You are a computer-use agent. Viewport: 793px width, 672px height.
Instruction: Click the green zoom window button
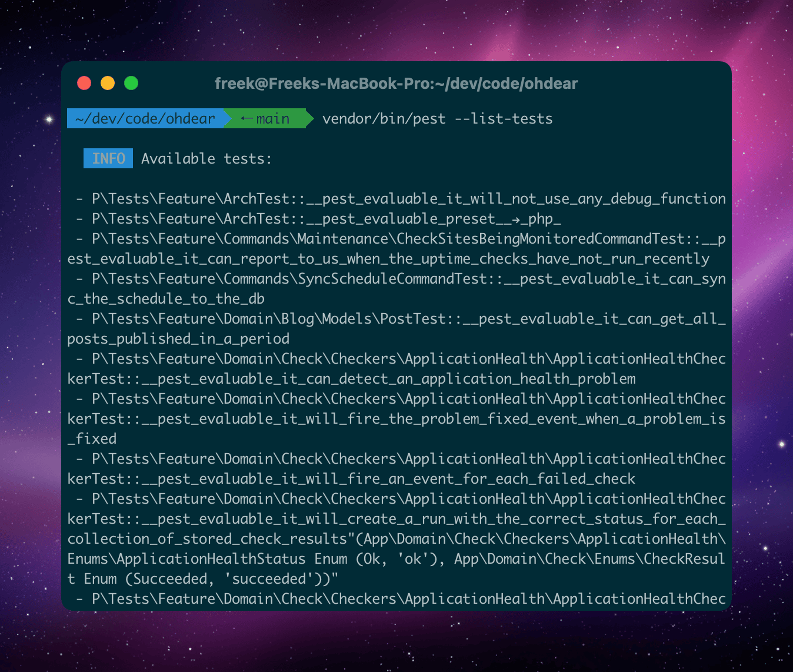131,83
